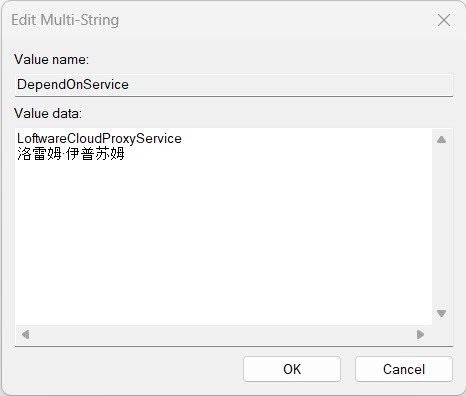
Task: Set cursor before the "L" in LoftwareCloudProxyService
Action: coord(17,138)
